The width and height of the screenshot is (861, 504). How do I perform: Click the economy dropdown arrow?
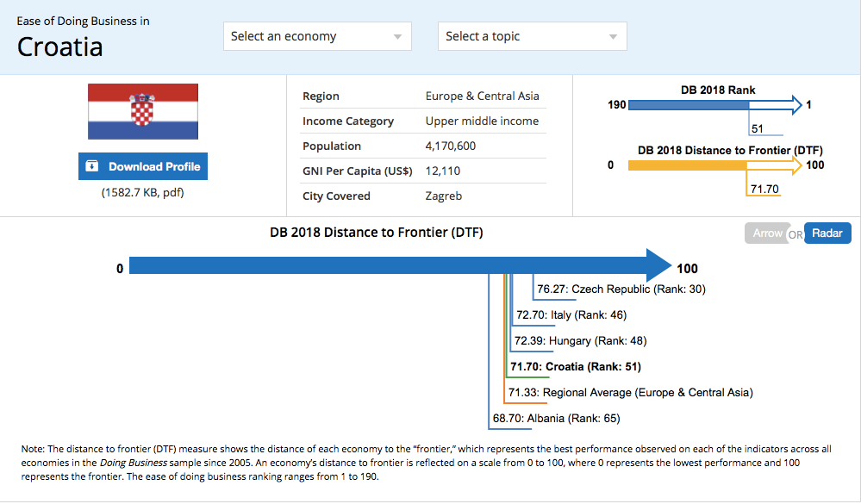pyautogui.click(x=397, y=37)
